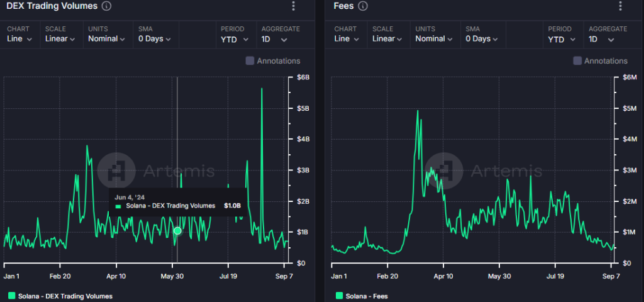Open Period YTD dropdown on Fees panel
Viewport: 644px width, 302px height.
[x=561, y=38]
